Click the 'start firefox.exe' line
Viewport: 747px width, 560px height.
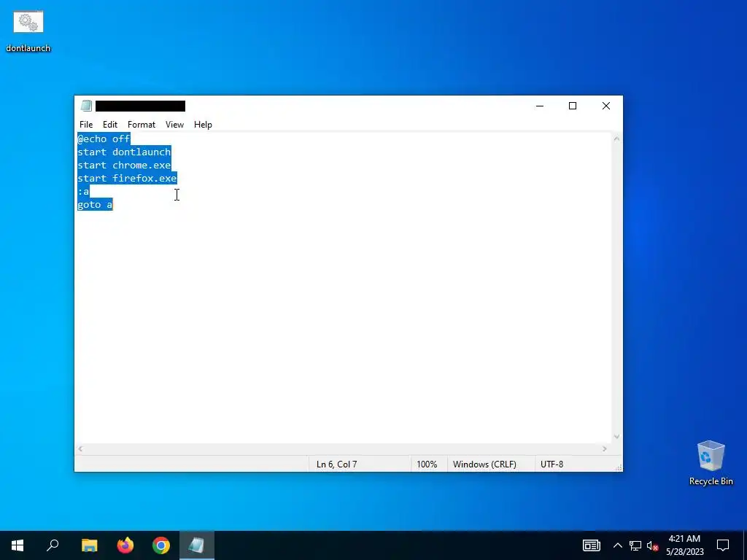click(x=127, y=178)
